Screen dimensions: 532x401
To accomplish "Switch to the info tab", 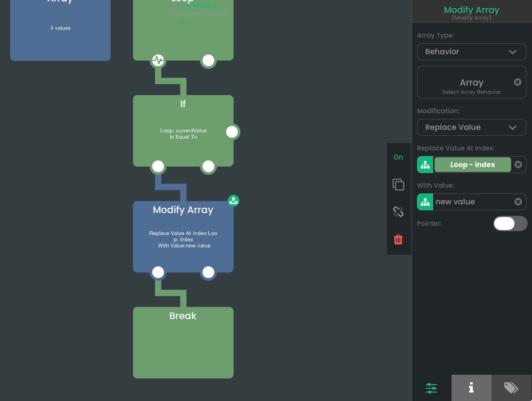I will pyautogui.click(x=471, y=388).
